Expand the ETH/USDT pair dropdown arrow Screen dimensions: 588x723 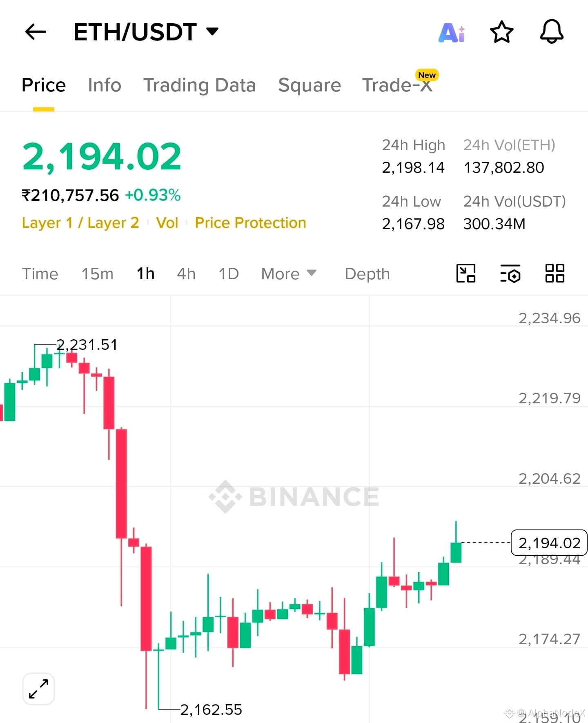(x=212, y=31)
